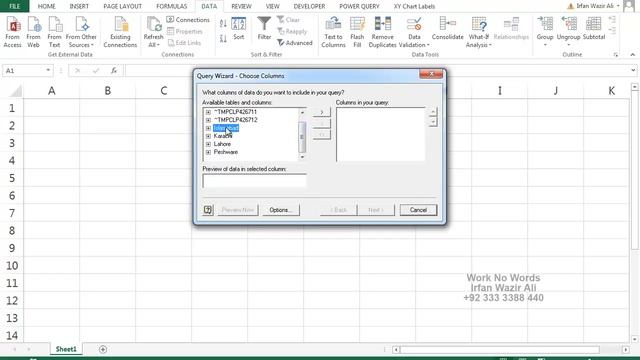Click the Select All corner triangle

[x=15, y=91]
